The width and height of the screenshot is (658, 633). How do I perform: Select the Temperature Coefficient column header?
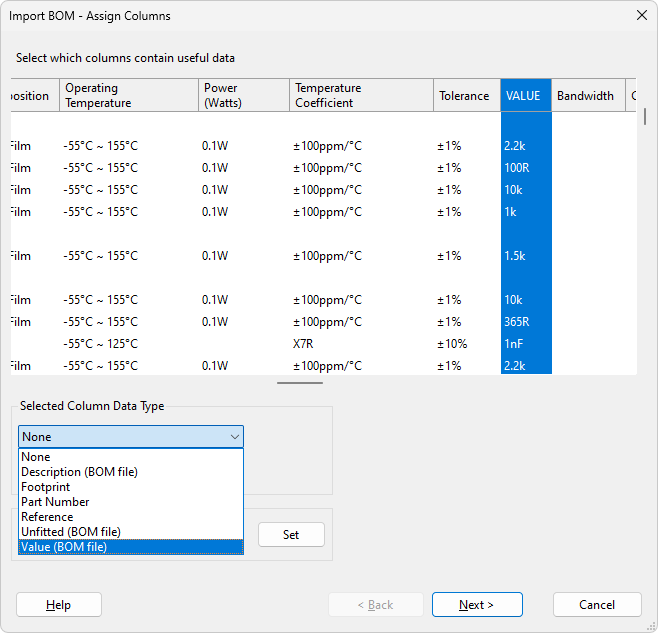pyautogui.click(x=360, y=96)
